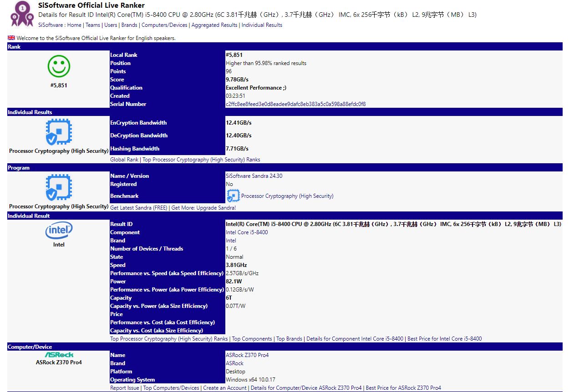Click the Intel logo
Screen dimensions: 569x392
[59, 231]
